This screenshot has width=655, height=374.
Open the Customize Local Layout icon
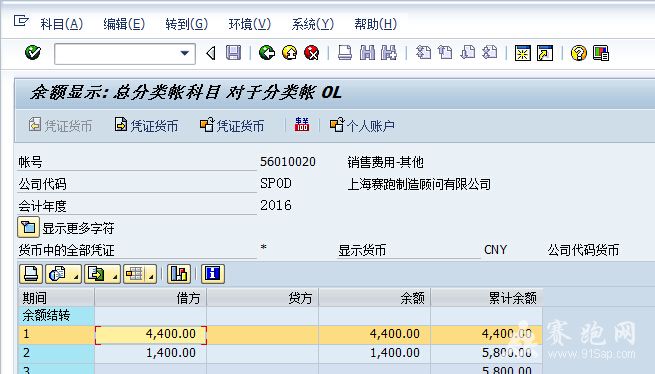click(x=601, y=53)
